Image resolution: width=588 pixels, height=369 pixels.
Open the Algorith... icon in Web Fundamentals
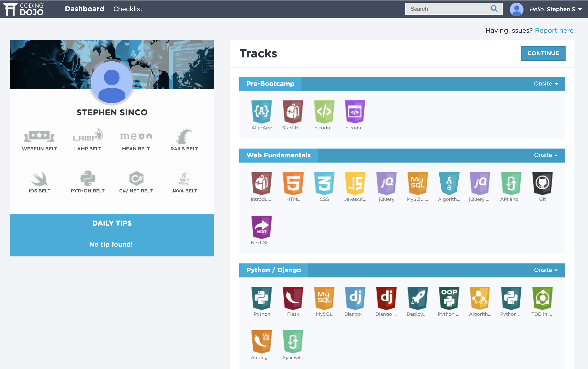click(449, 183)
